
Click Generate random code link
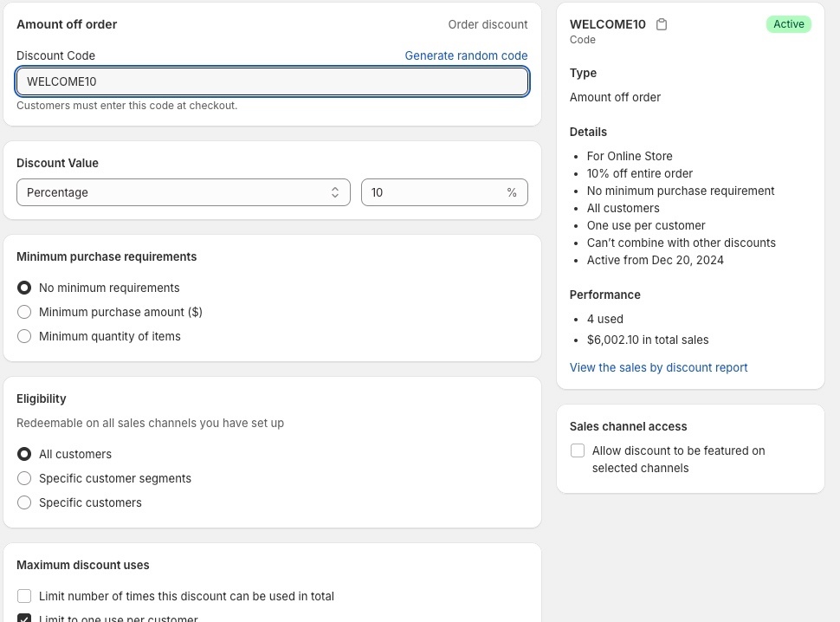(466, 55)
